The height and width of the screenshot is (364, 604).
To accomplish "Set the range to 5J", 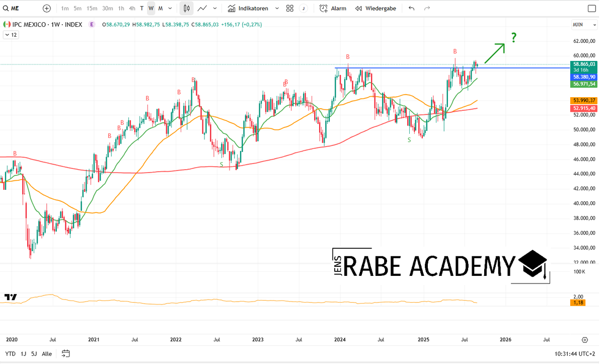I will [x=34, y=353].
